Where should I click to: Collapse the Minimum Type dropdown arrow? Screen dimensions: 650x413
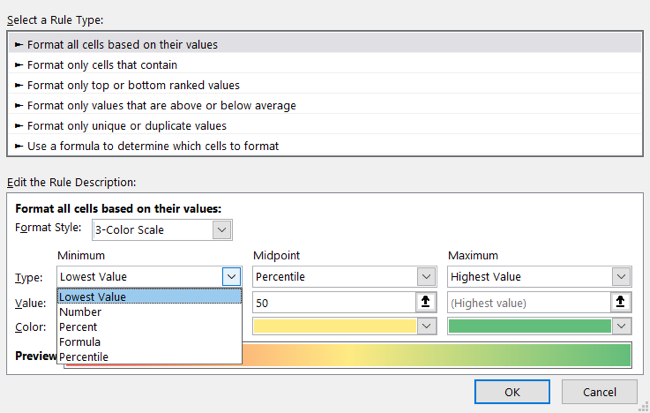coord(231,277)
